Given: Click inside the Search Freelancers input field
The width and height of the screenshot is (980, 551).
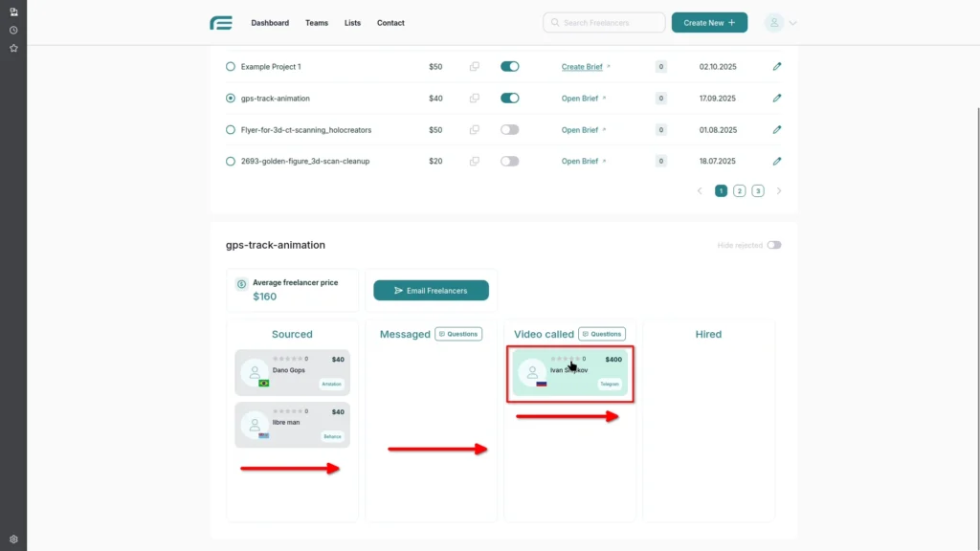Looking at the screenshot, I should click(604, 22).
